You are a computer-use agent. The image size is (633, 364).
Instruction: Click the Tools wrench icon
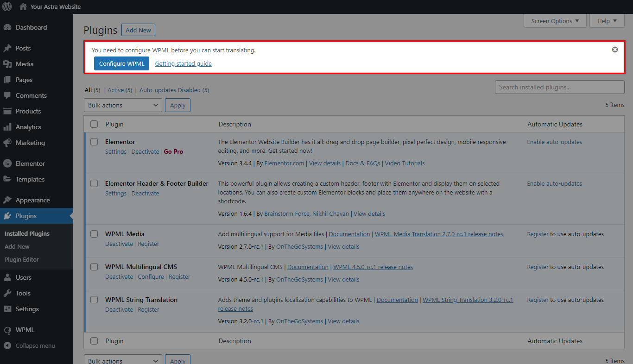click(7, 293)
